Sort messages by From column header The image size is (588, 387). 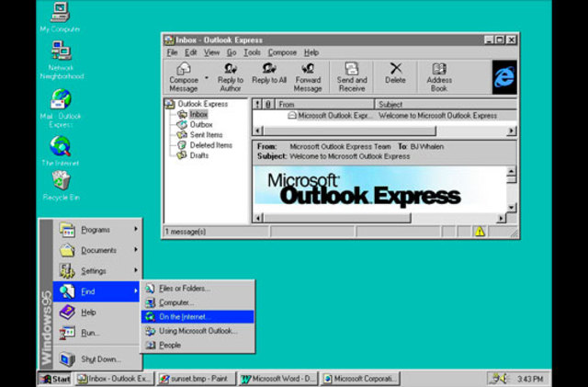coord(324,105)
